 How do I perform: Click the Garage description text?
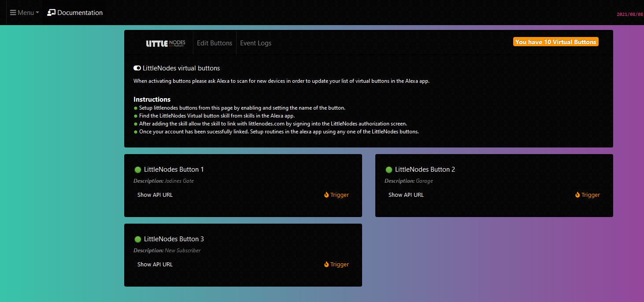point(424,181)
